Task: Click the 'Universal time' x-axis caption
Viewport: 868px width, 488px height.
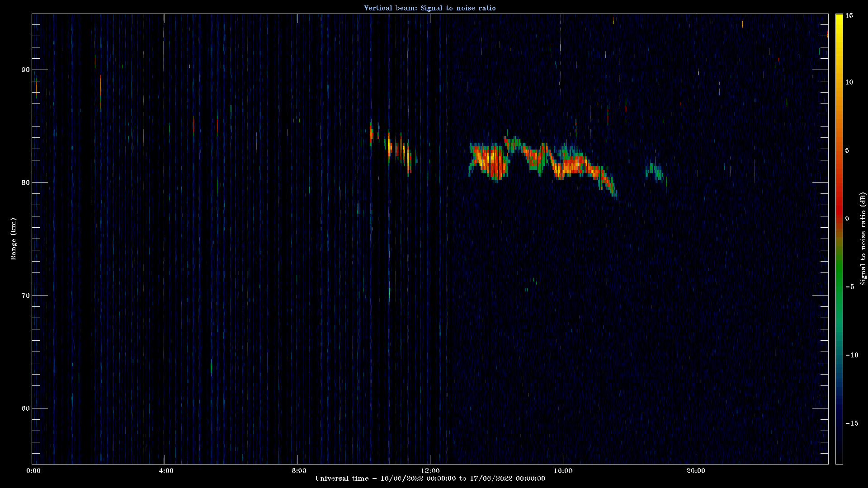Action: click(x=430, y=479)
